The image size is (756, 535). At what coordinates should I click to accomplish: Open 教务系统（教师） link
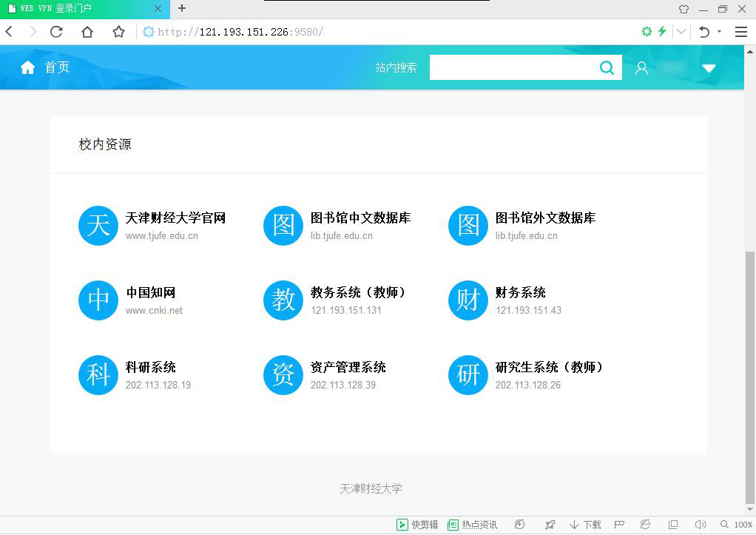point(360,293)
